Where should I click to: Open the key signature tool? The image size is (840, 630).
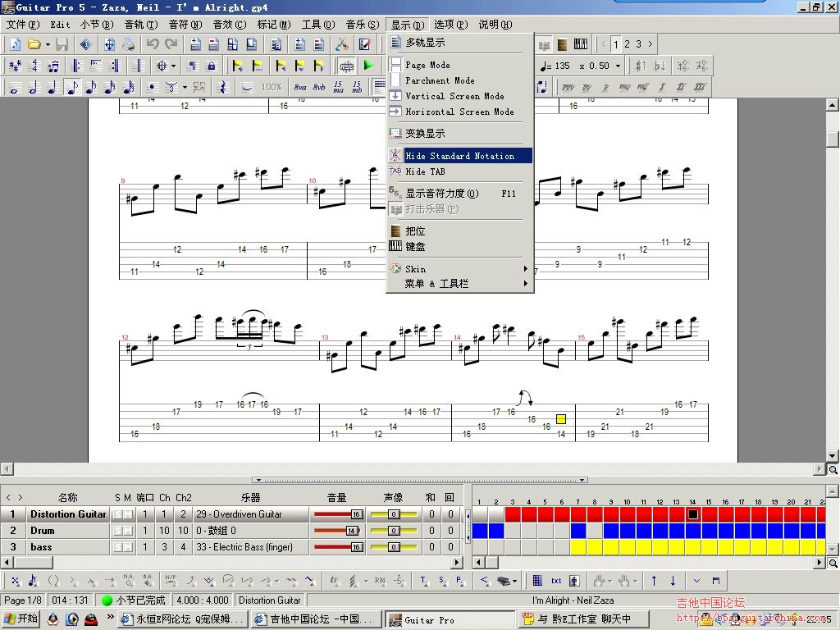(15, 66)
